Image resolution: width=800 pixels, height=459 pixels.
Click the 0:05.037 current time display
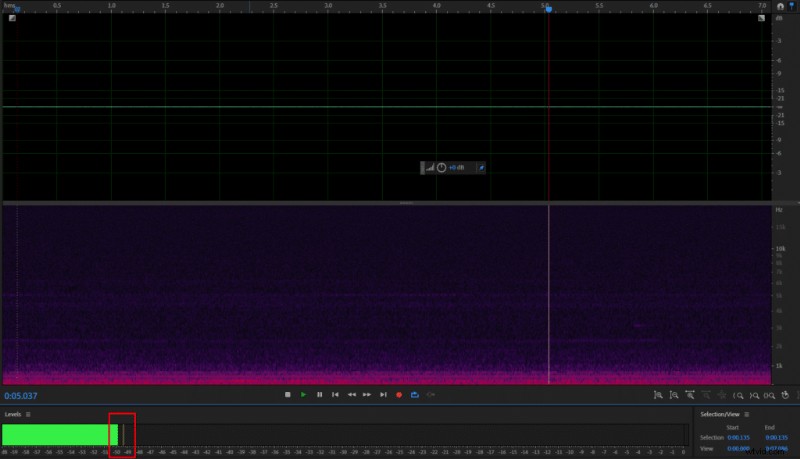click(21, 396)
